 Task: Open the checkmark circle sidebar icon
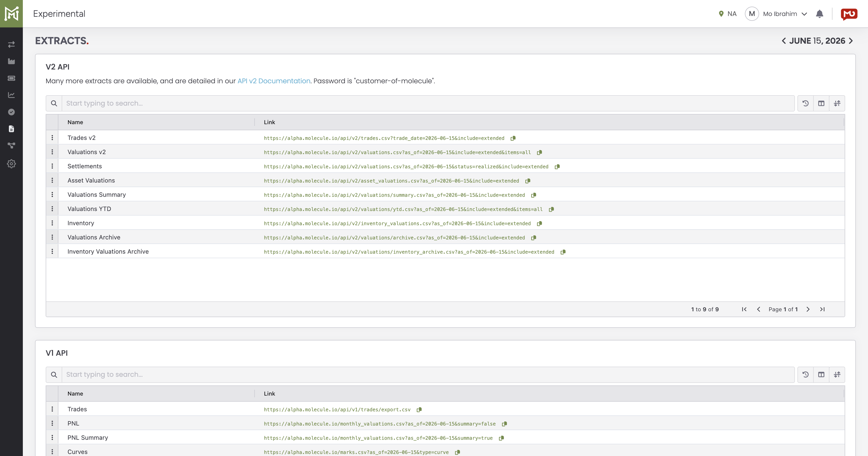tap(11, 112)
